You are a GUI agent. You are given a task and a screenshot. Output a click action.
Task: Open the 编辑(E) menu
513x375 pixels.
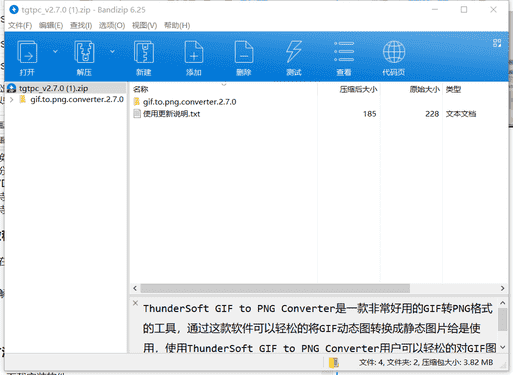click(x=51, y=25)
